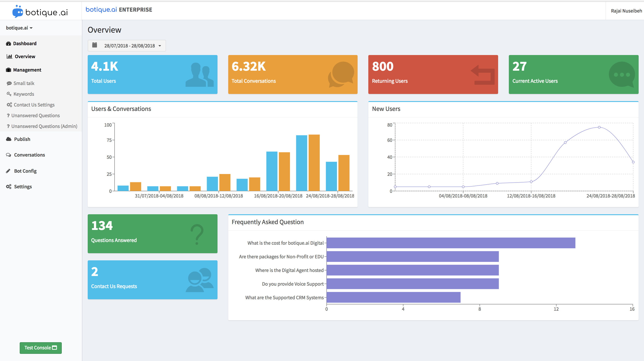Go to Conversations in the sidebar
The height and width of the screenshot is (361, 644).
(x=29, y=155)
